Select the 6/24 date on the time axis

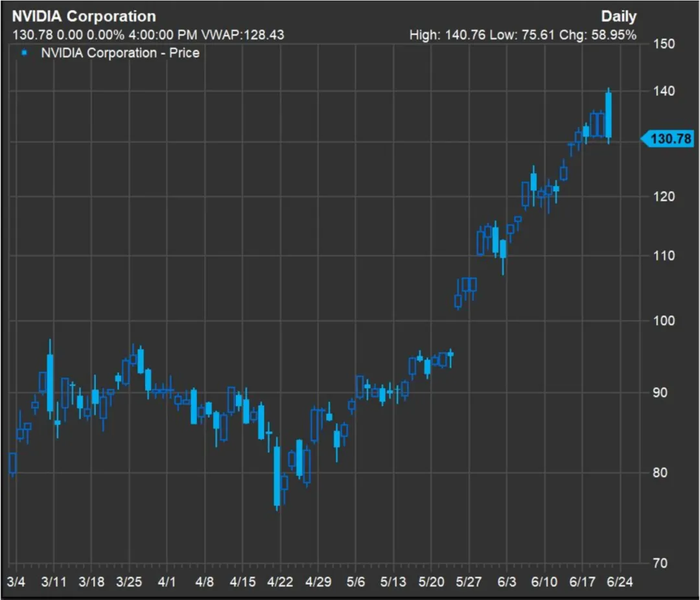click(x=620, y=582)
